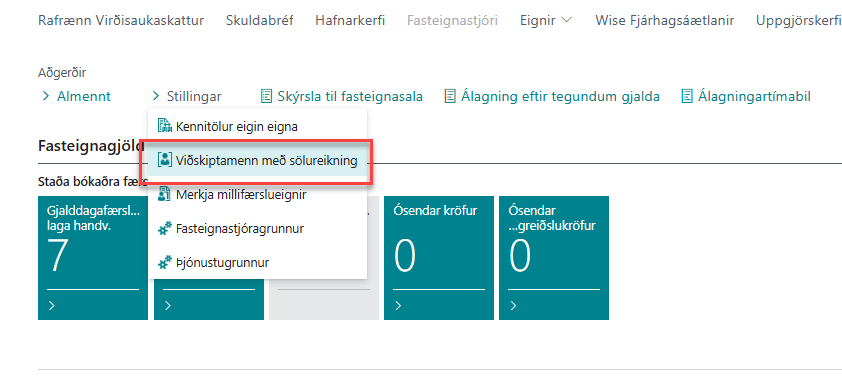Open Wise Fjárhagsáætlanir from the top navigation
842x383 pixels.
pos(664,21)
